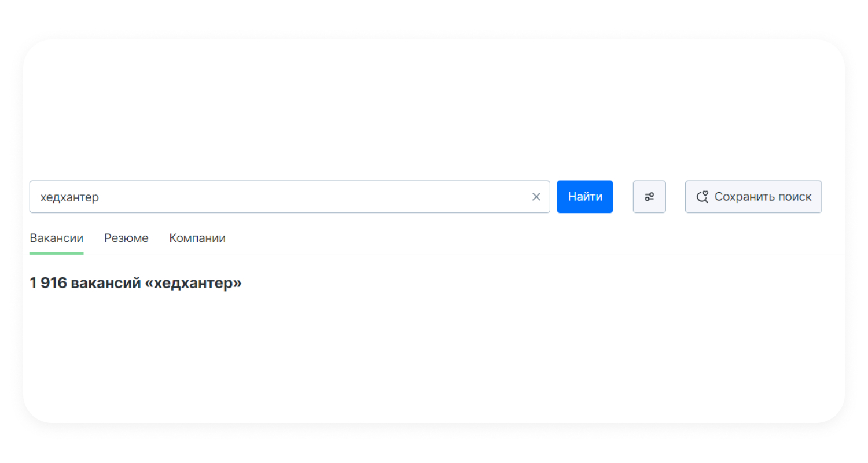Run the search for хедхантер
The image size is (868, 463).
pos(584,197)
